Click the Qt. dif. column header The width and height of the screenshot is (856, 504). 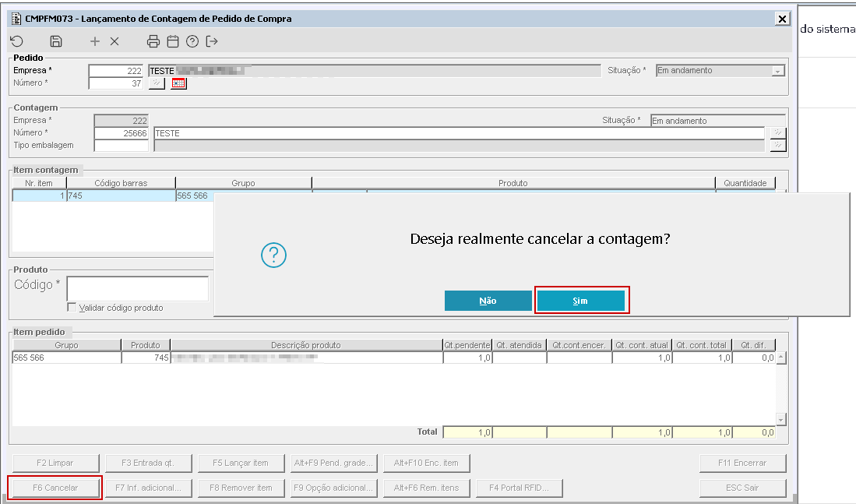tap(754, 345)
